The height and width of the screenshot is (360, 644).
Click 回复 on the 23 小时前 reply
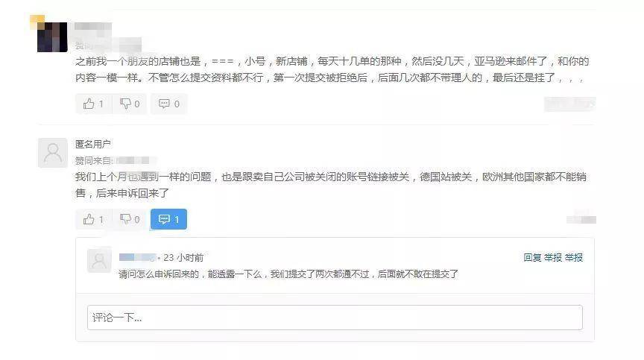(532, 258)
